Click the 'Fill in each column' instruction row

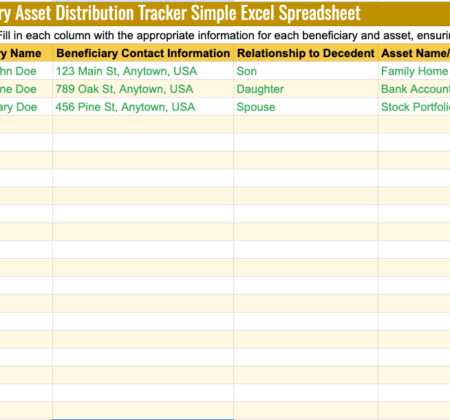coord(225,35)
